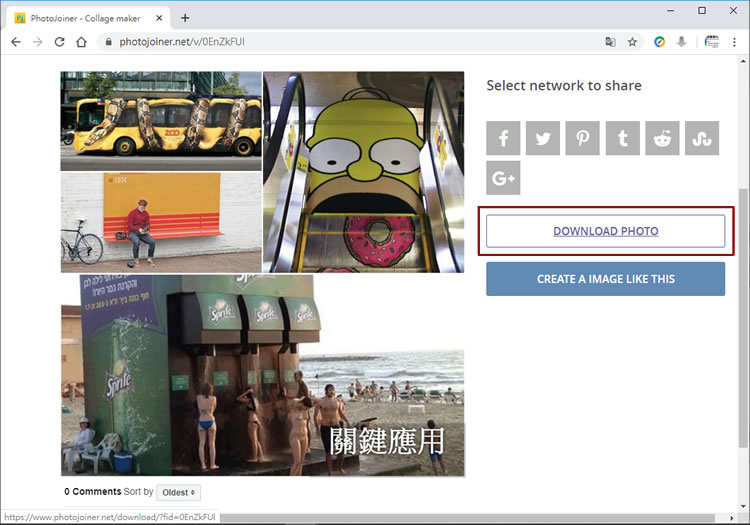Viewport: 750px width, 525px height.
Task: Select the PhotoJoiner - Collage maker tab
Action: click(x=86, y=18)
